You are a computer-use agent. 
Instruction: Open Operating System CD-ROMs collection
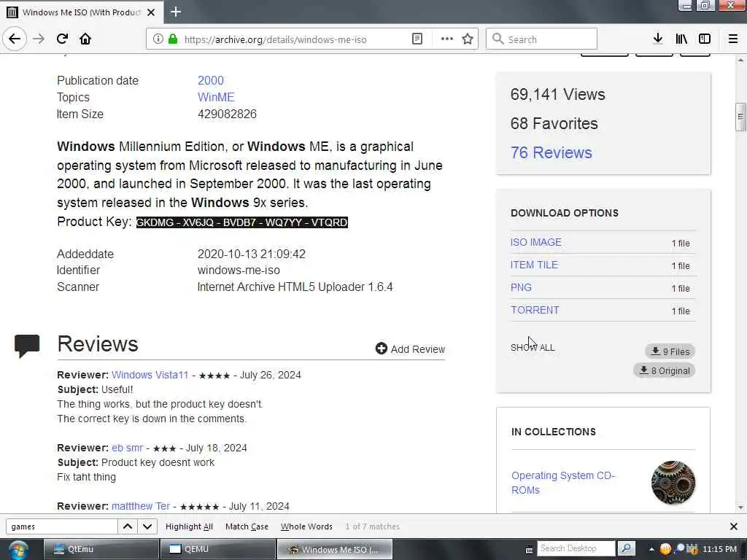point(563,483)
